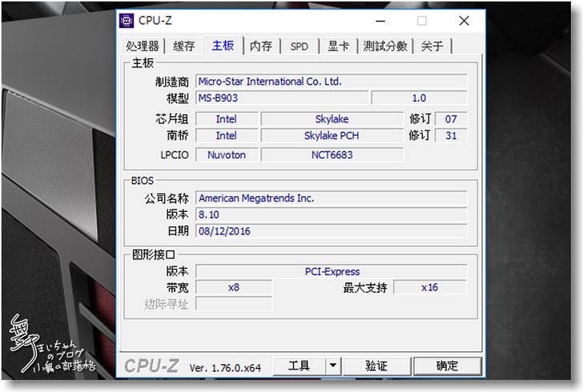
Task: Click the x16 max supported field
Action: pyautogui.click(x=430, y=287)
